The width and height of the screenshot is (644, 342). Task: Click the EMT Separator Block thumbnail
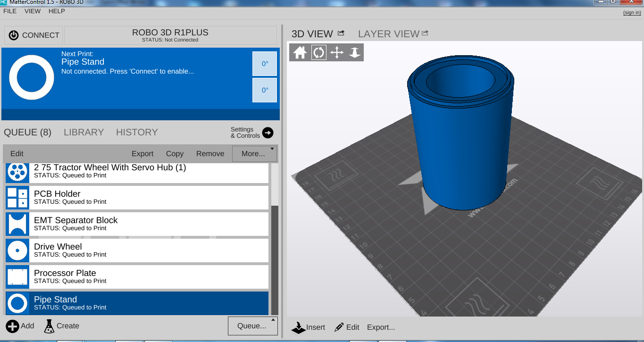(17, 224)
